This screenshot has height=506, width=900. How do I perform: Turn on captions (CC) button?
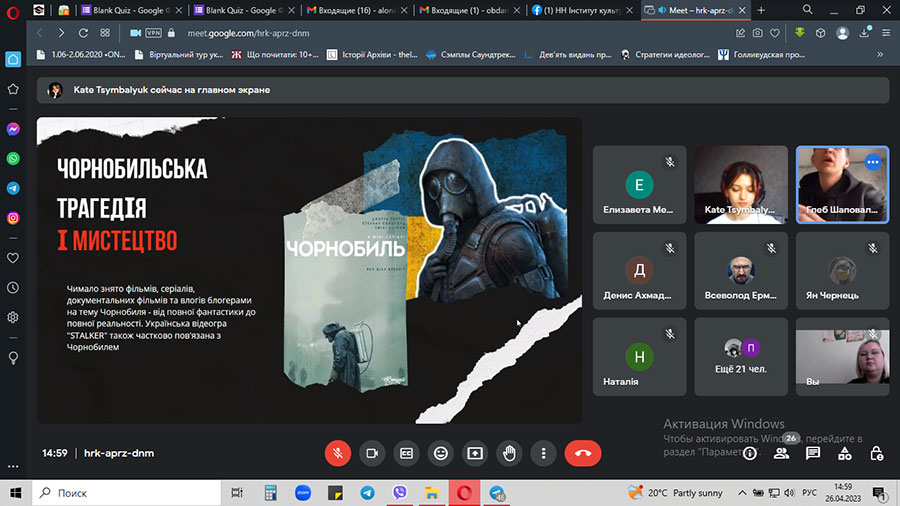coord(406,453)
